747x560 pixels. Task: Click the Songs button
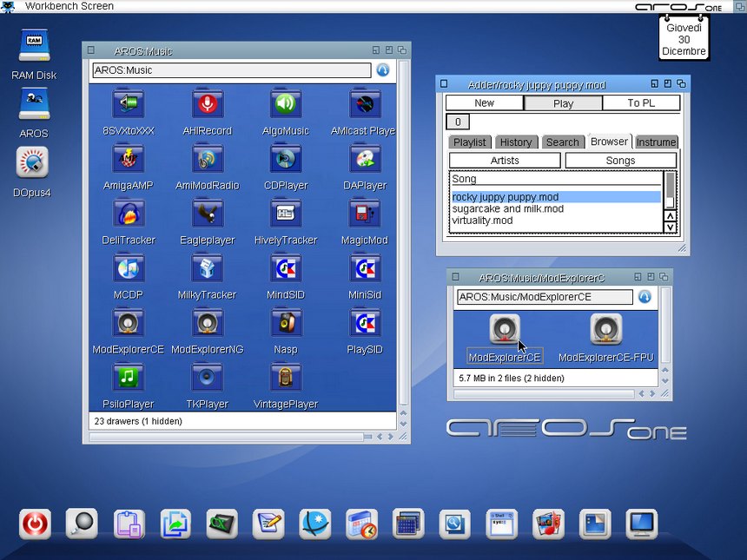click(x=620, y=161)
